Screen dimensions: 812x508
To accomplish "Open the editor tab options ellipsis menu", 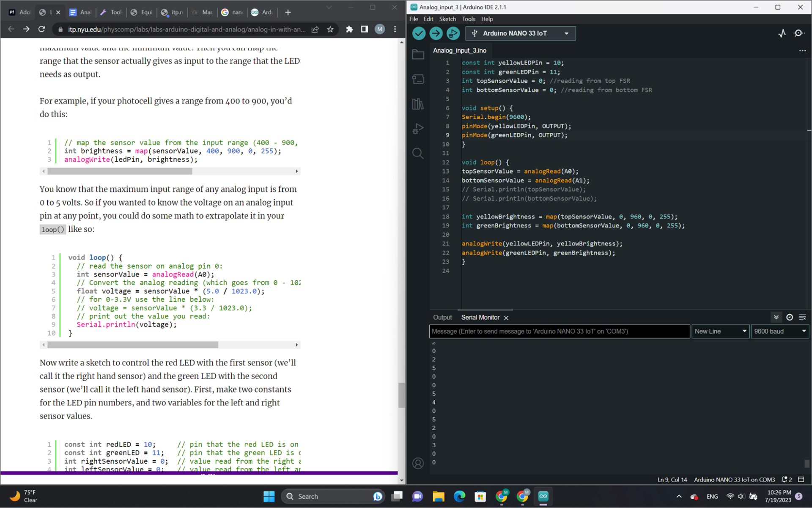I will click(802, 50).
